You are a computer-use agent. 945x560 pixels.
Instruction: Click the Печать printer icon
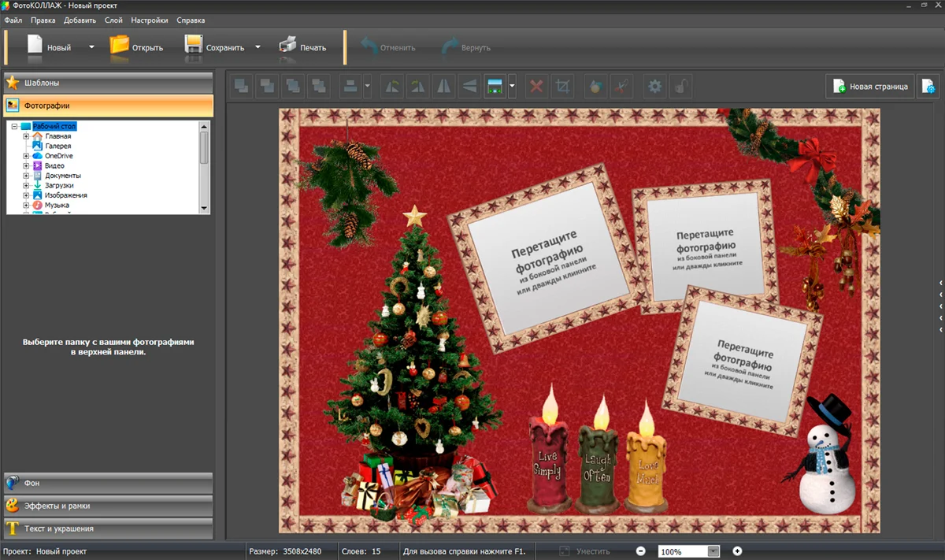288,46
